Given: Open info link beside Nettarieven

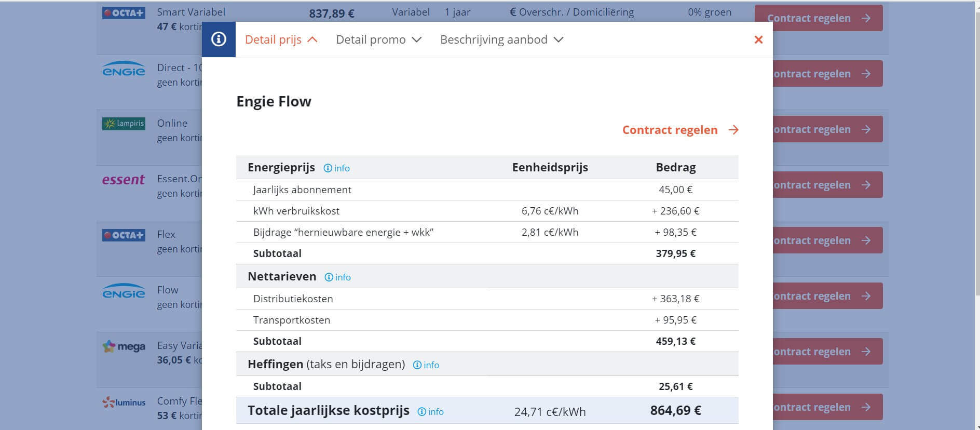Looking at the screenshot, I should (337, 277).
